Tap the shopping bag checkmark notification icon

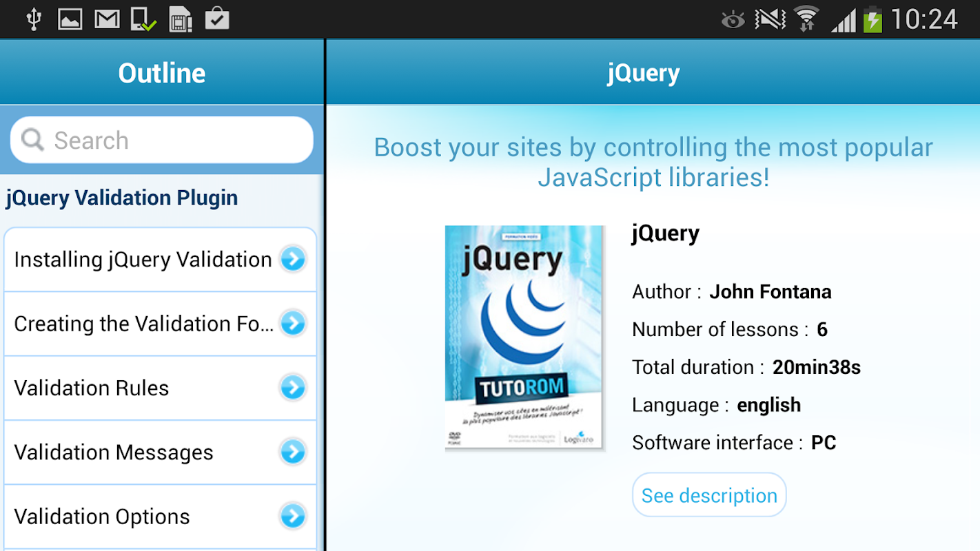217,19
